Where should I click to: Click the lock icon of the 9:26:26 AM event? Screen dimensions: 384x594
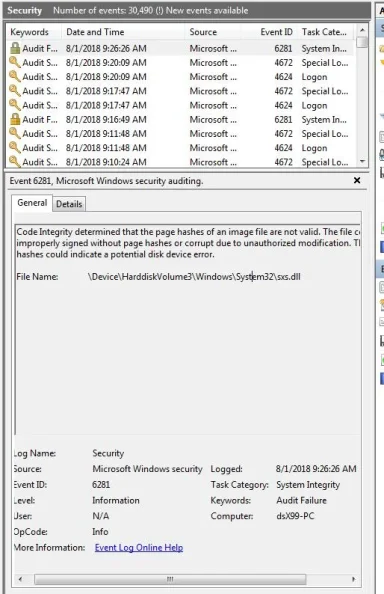coord(15,48)
